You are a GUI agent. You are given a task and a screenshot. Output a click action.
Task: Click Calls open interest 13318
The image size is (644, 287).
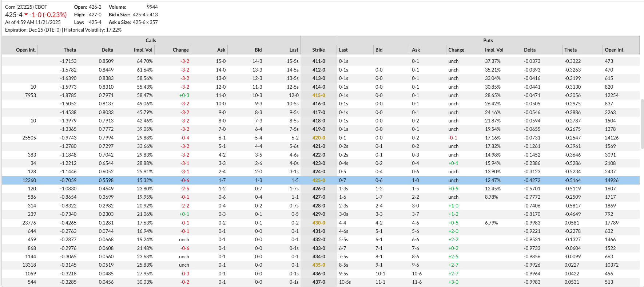[29, 265]
